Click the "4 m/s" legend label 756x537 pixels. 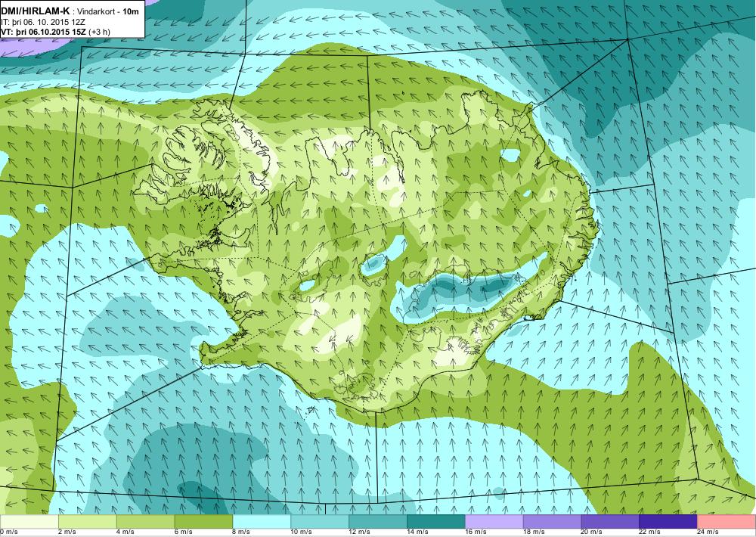click(x=125, y=532)
